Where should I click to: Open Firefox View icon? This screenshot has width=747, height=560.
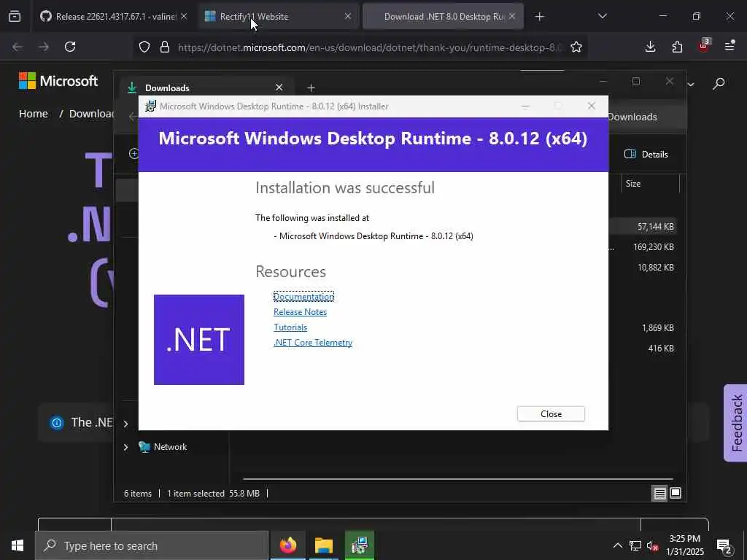click(15, 16)
